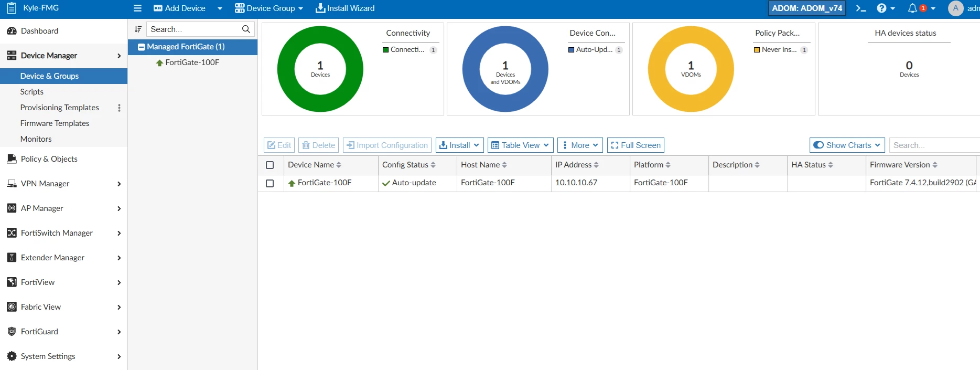Expand the System Settings chevron
Screen dimensions: 980x370
[x=119, y=356]
